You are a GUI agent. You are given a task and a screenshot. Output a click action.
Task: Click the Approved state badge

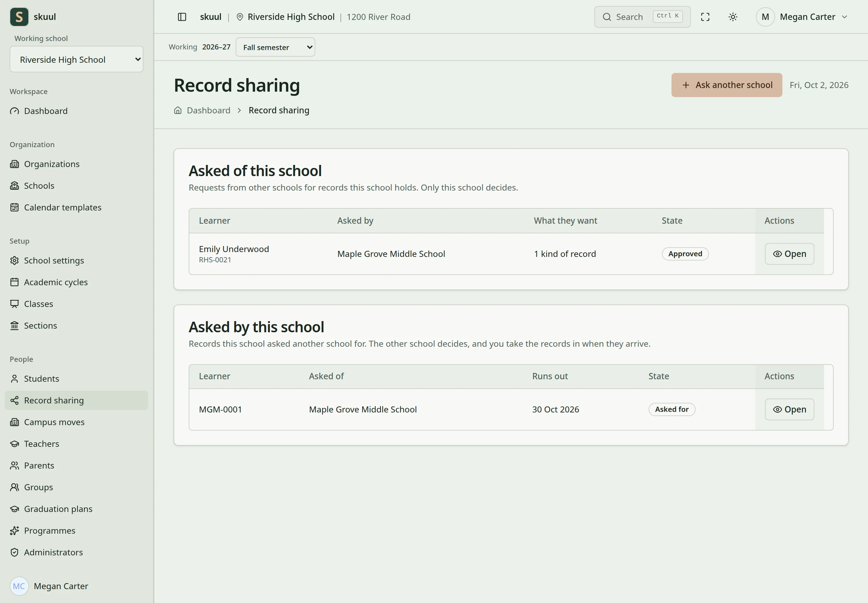[685, 254]
